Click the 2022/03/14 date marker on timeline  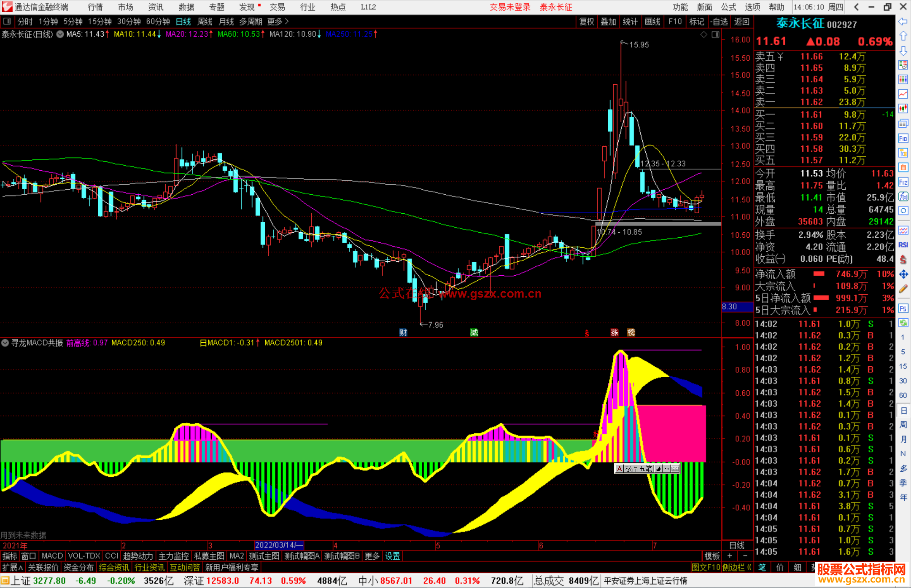[x=279, y=545]
